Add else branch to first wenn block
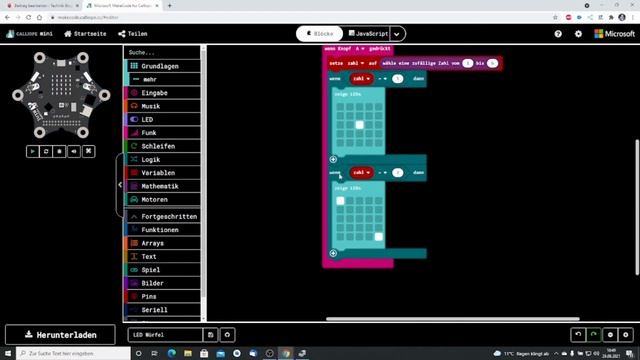This screenshot has width=640, height=360. [333, 159]
